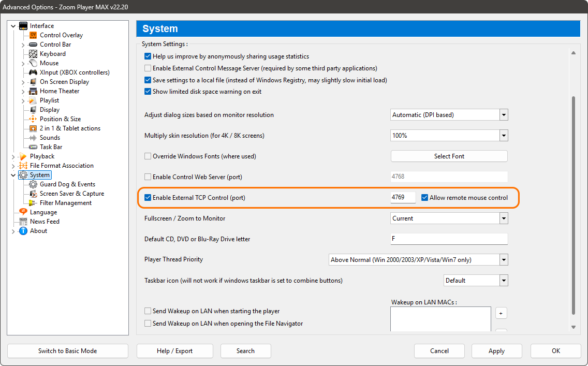Expand the Playback tree section
This screenshot has height=366, width=588.
pos(12,156)
